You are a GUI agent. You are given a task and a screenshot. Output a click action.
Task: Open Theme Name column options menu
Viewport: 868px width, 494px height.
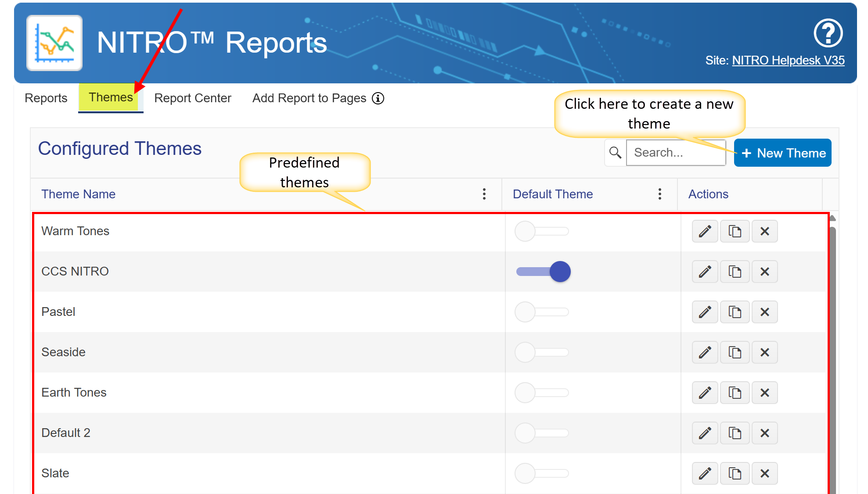[484, 194]
